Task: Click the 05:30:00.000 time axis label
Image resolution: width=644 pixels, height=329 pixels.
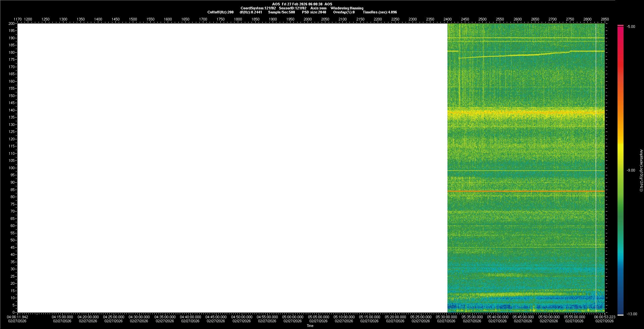Action: pyautogui.click(x=446, y=317)
